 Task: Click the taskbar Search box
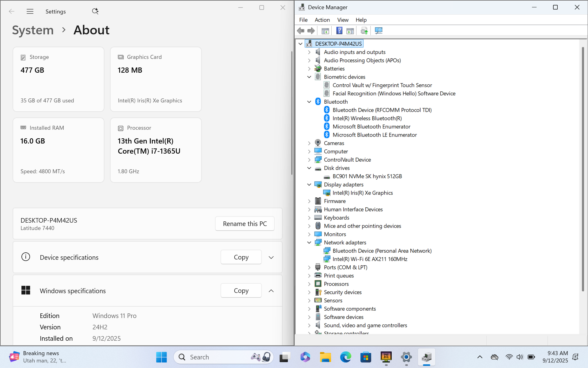tap(224, 357)
